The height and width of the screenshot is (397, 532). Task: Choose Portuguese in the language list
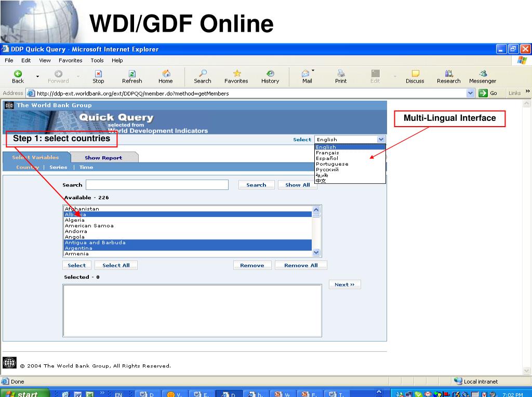(x=350, y=164)
